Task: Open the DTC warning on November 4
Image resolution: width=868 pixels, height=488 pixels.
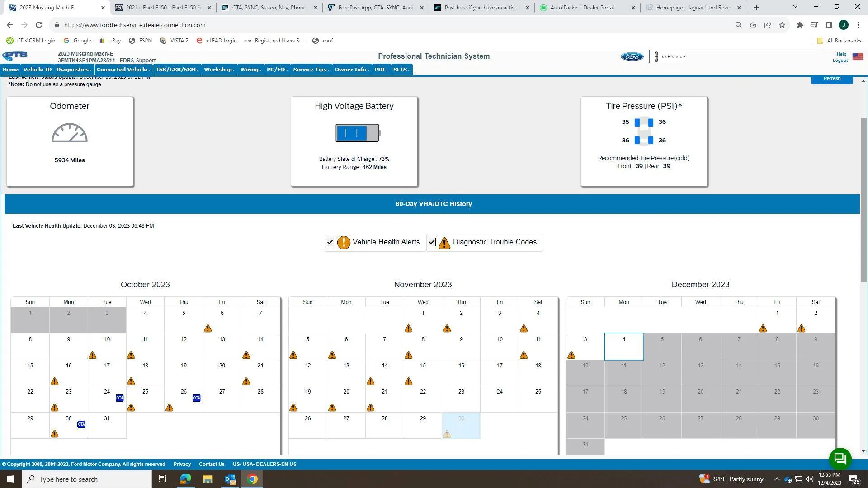Action: pos(524,328)
